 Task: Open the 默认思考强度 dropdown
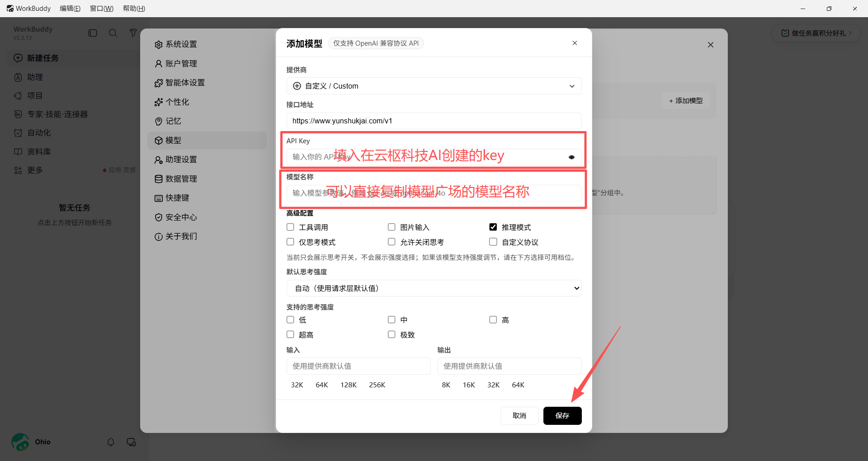434,288
